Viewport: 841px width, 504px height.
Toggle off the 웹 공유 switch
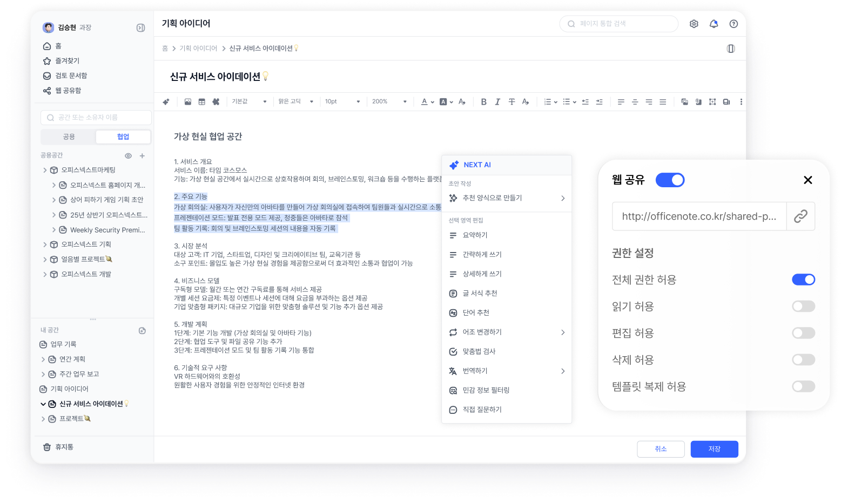[670, 180]
